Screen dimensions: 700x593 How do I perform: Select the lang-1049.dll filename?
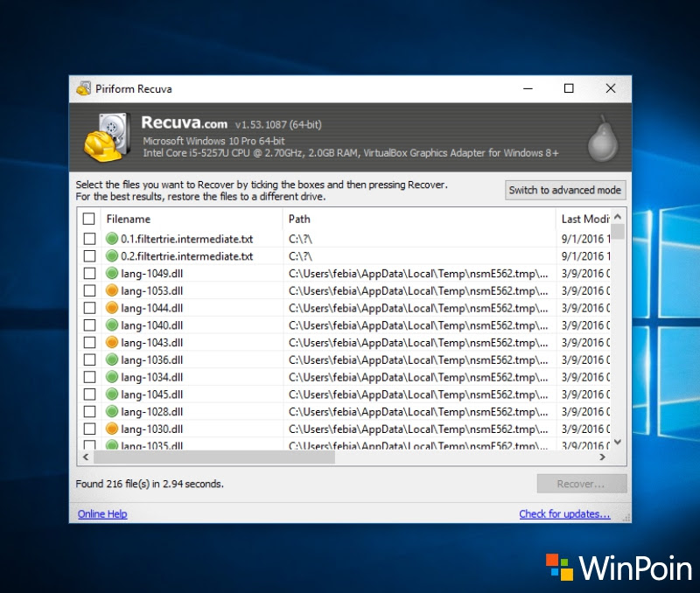tap(151, 274)
